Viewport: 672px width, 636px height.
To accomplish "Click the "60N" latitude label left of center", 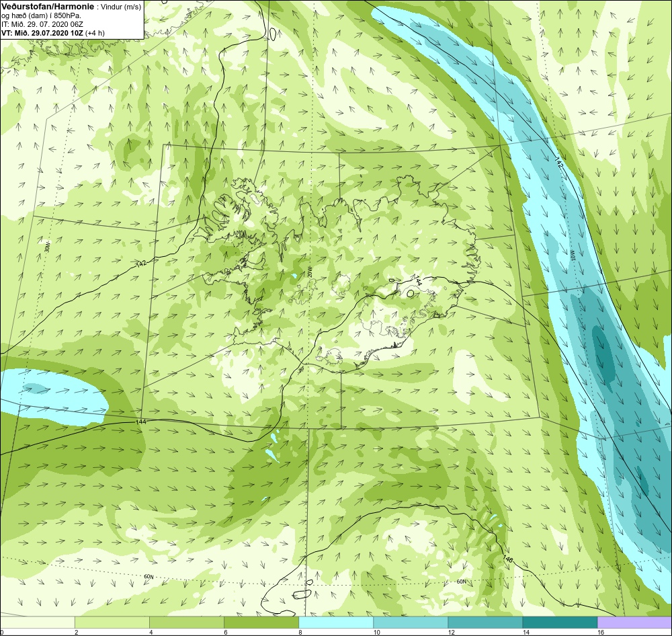I will (149, 577).
